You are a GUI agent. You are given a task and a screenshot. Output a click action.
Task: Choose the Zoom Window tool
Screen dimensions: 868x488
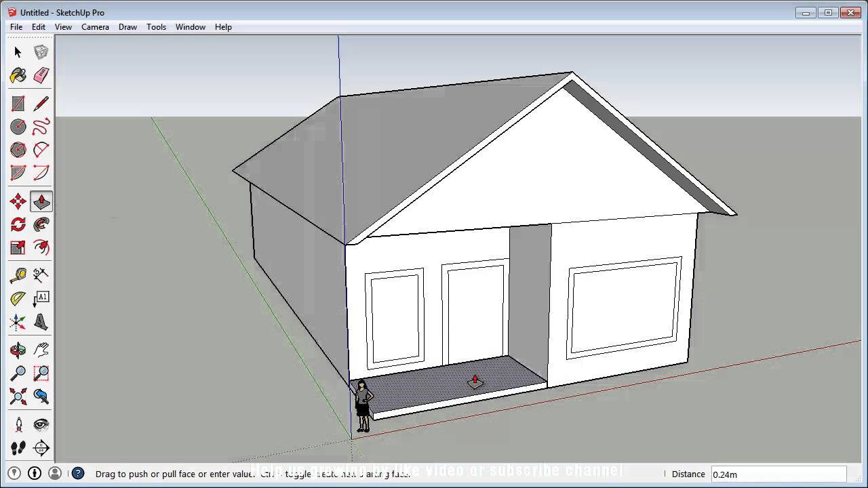click(41, 373)
